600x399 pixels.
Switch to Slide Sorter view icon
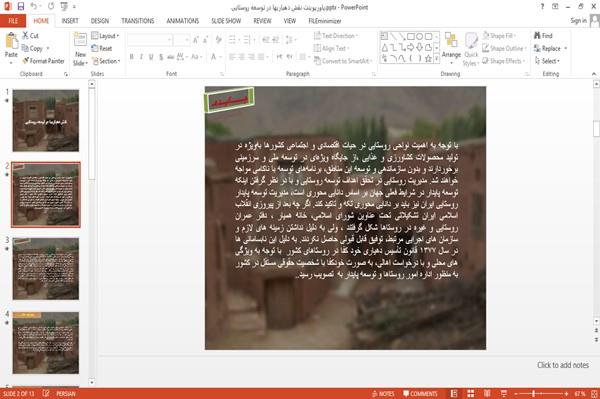(x=471, y=394)
